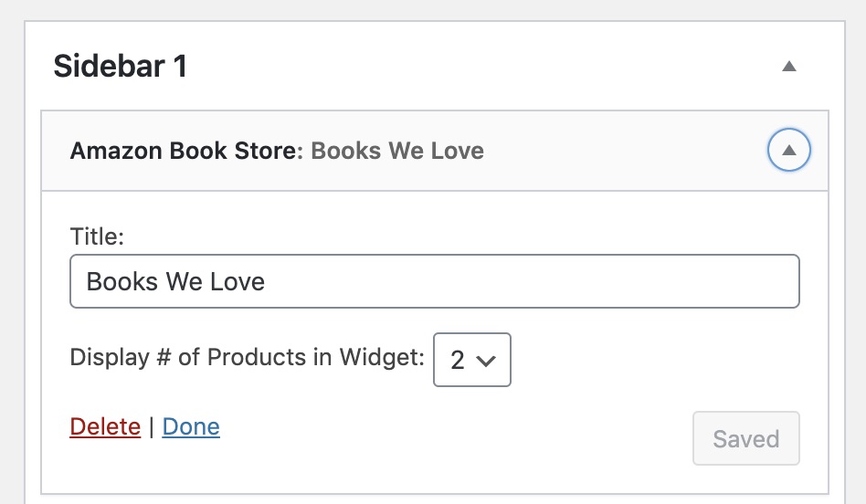This screenshot has height=504, width=866.
Task: Click the Amazon Book Store widget title
Action: click(185, 151)
